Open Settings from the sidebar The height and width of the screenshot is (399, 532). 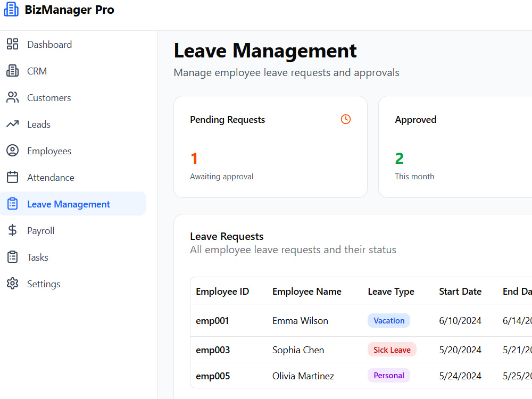tap(73, 284)
